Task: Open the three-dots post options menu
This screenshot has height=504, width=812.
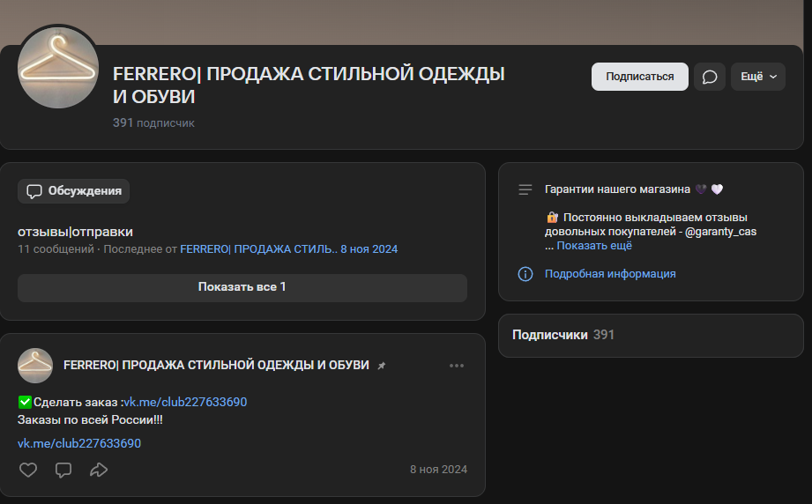Action: [x=456, y=366]
